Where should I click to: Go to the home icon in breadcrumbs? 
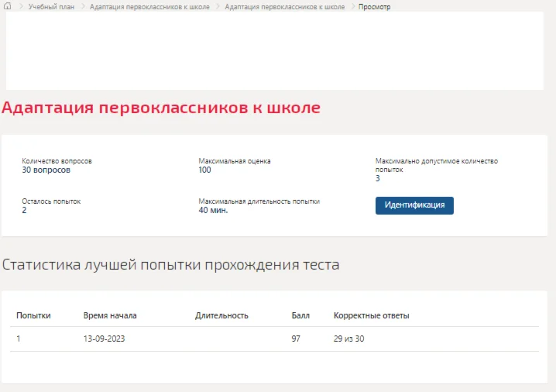pos(8,6)
